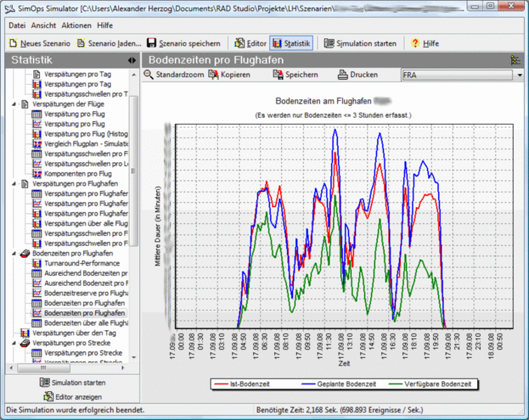Click the Neues Szenario toolbar icon
529x420 pixels.
[x=13, y=43]
